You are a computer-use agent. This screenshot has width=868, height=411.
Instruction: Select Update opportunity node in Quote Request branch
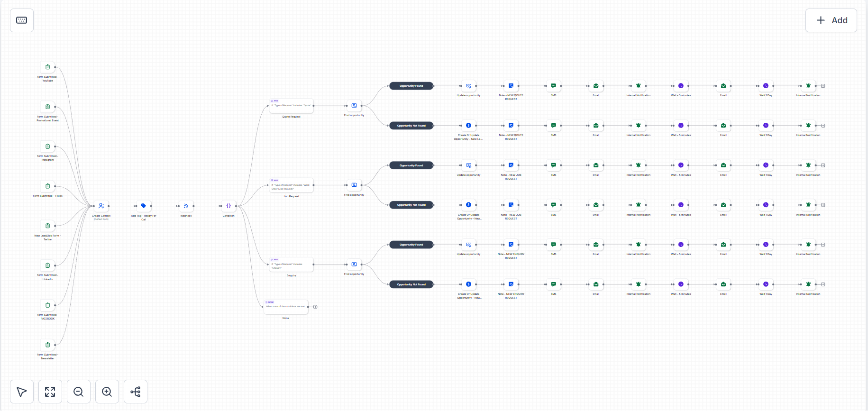pyautogui.click(x=469, y=86)
